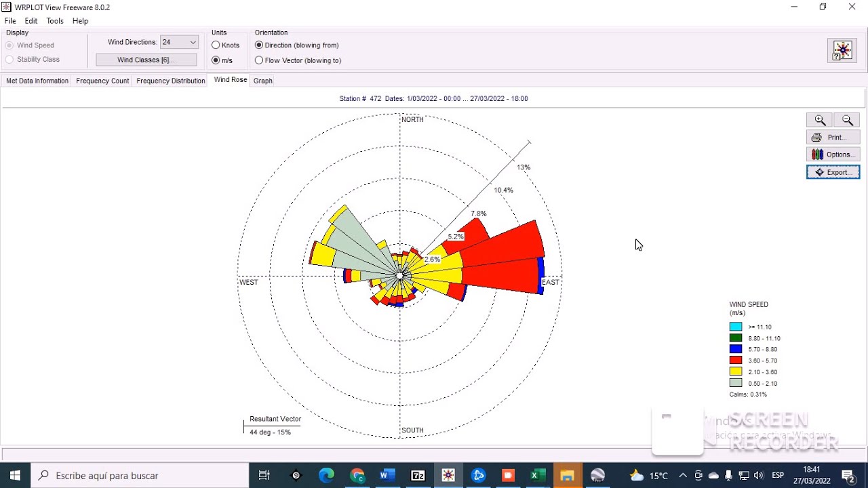Image resolution: width=868 pixels, height=488 pixels.
Task: Switch to the Met Data Information tab
Action: (x=37, y=81)
